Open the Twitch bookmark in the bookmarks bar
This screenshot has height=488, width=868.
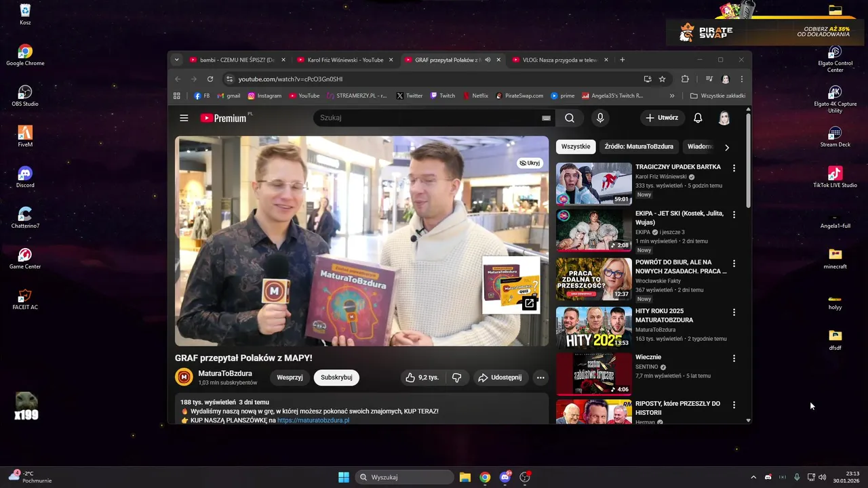[443, 96]
